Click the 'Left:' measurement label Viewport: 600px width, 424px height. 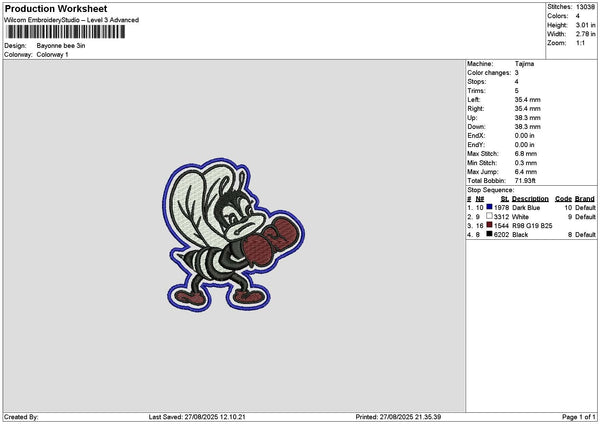tap(474, 99)
